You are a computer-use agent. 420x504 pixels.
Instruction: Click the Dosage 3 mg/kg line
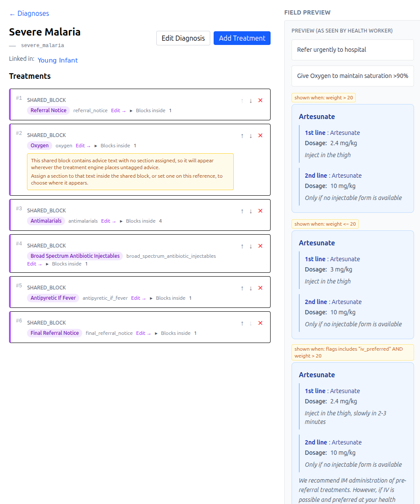(x=328, y=270)
